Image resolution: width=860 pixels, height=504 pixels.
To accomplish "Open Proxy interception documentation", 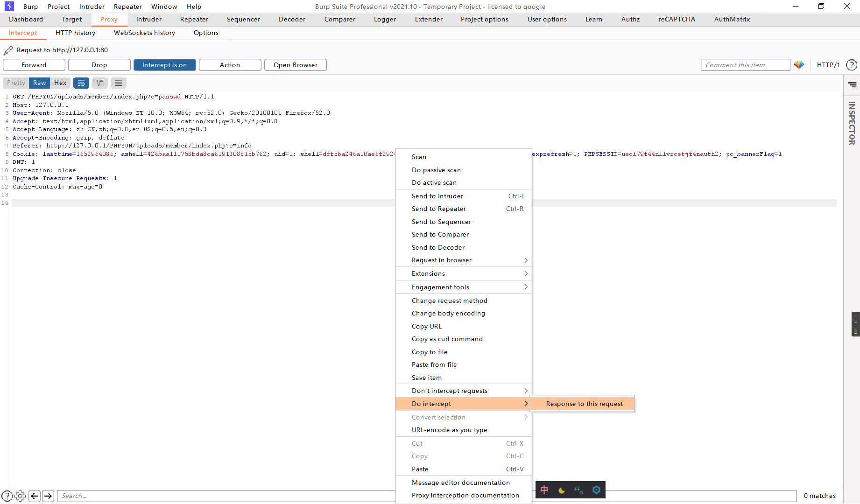I will click(464, 495).
